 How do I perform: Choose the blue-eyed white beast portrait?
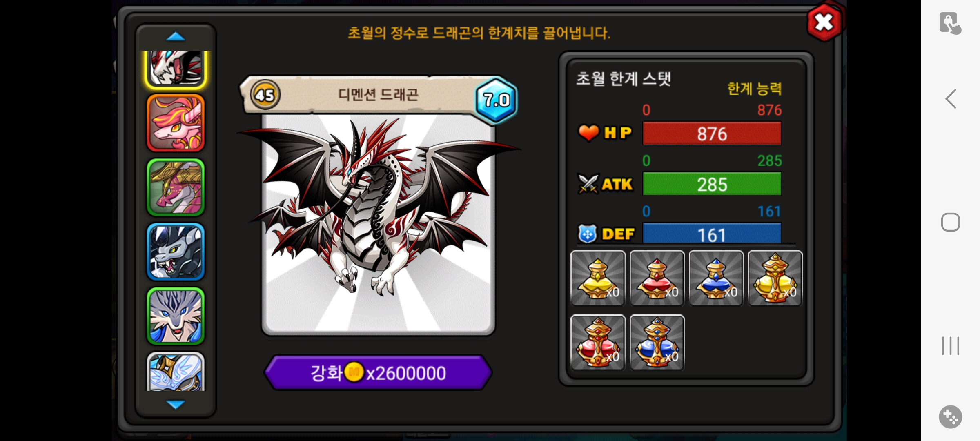click(176, 316)
